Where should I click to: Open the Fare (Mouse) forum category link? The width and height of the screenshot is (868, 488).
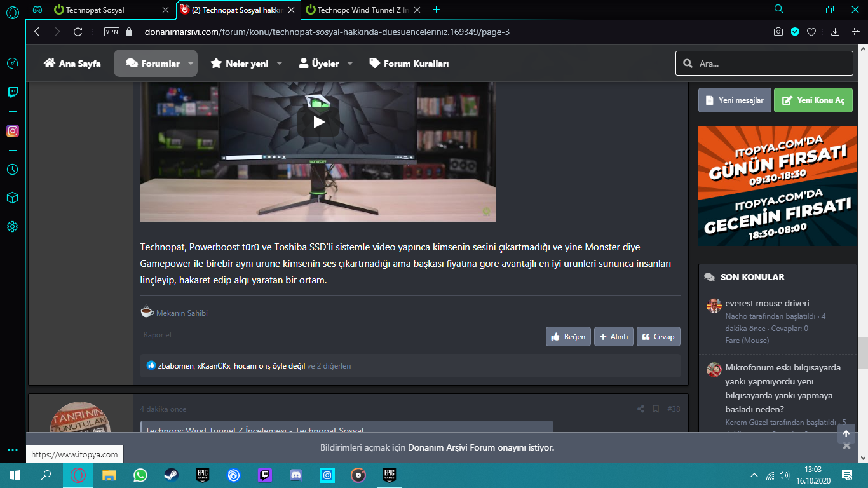[747, 341]
